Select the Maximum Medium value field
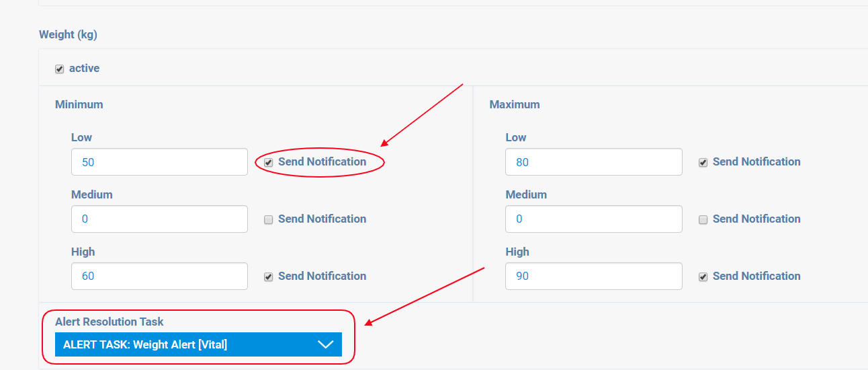This screenshot has height=370, width=868. [x=594, y=219]
